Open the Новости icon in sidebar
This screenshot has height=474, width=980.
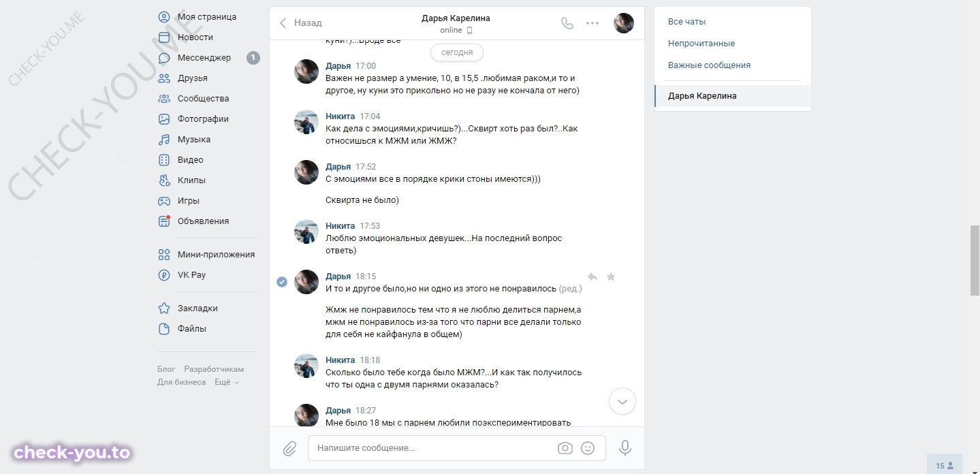pyautogui.click(x=164, y=37)
